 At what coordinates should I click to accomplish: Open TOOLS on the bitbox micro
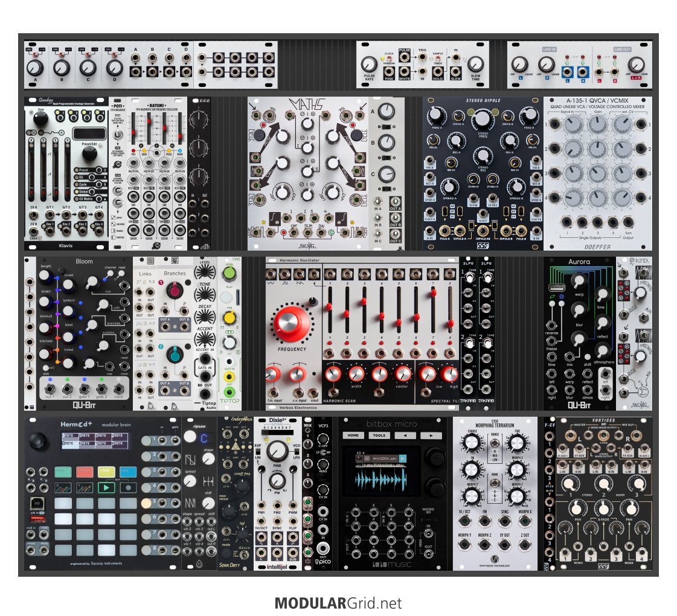click(x=379, y=435)
